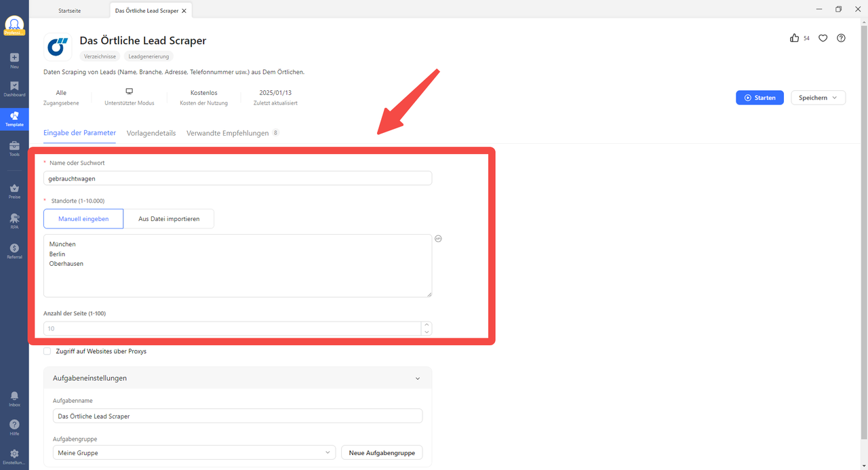Click the Standorte locations textarea
The image size is (868, 470).
pos(237,266)
